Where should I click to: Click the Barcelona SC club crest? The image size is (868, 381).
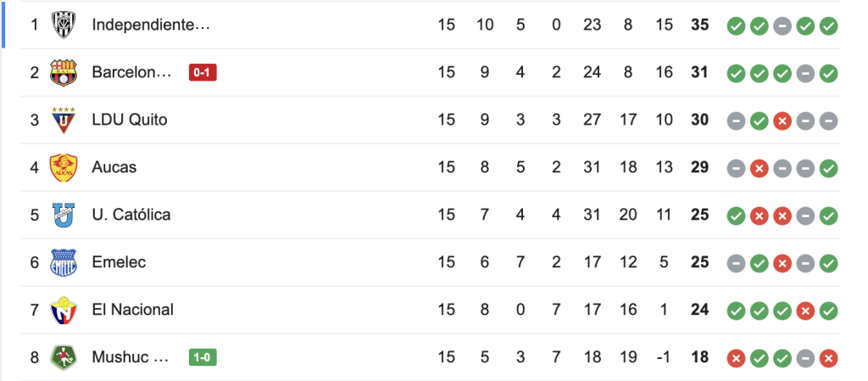pos(64,72)
